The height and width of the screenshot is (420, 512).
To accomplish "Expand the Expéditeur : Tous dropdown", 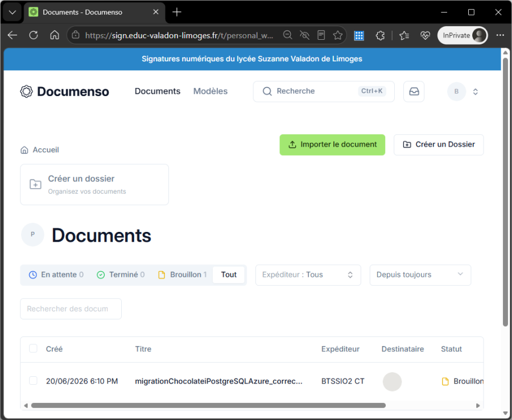I will pos(308,275).
